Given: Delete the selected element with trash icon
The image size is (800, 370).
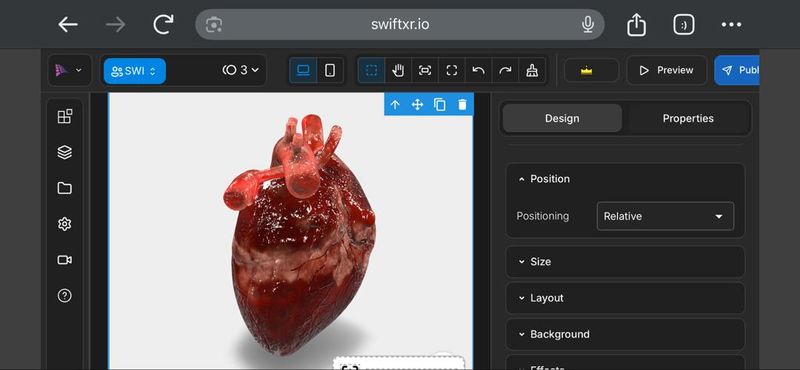Looking at the screenshot, I should tap(462, 105).
